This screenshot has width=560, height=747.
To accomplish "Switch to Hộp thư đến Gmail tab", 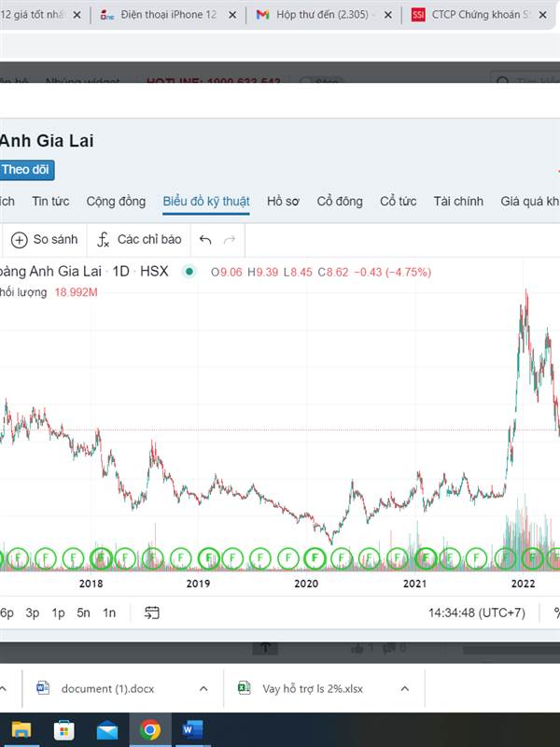I will pos(322,15).
